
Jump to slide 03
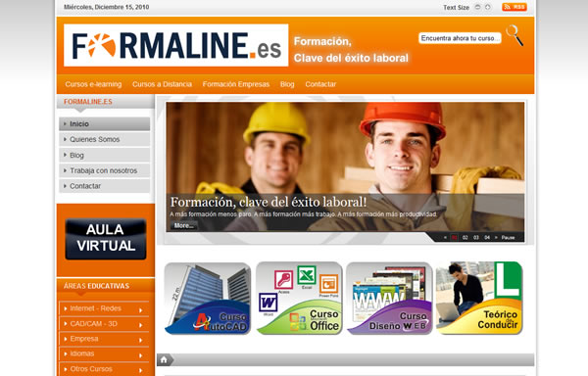476,237
